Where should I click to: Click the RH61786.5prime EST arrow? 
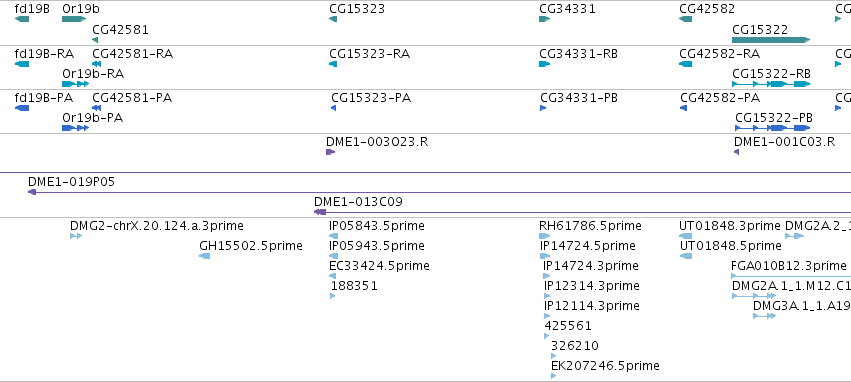pyautogui.click(x=544, y=236)
